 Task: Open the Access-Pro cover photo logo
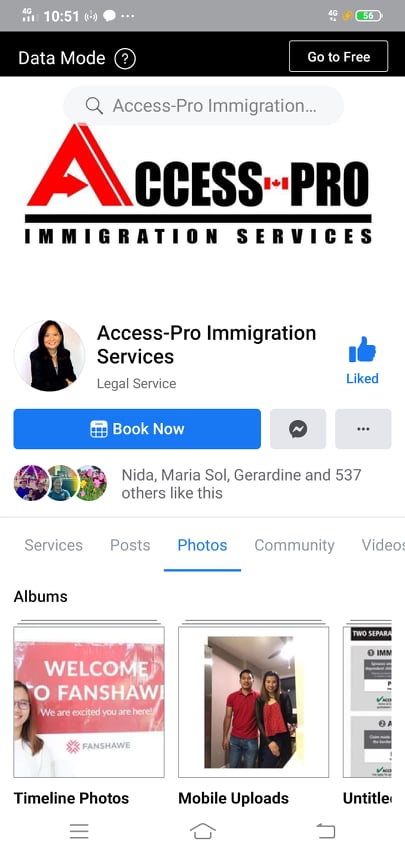199,184
